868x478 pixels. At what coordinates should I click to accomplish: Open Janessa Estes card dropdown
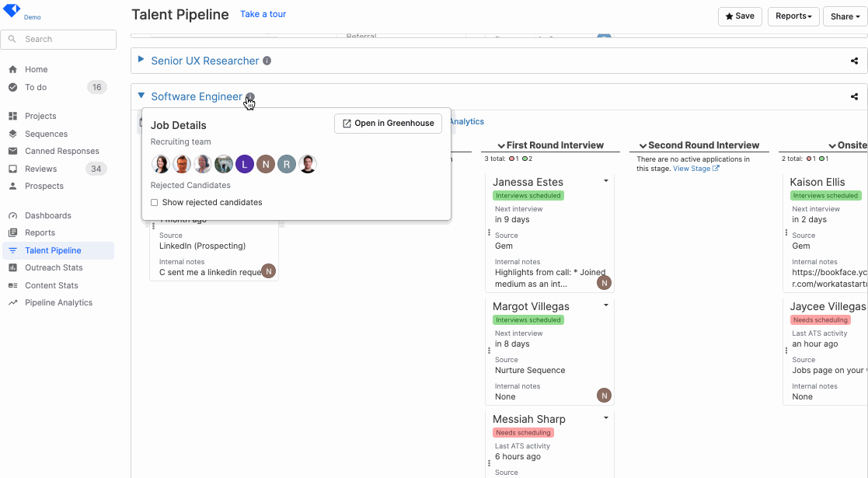[x=605, y=180]
